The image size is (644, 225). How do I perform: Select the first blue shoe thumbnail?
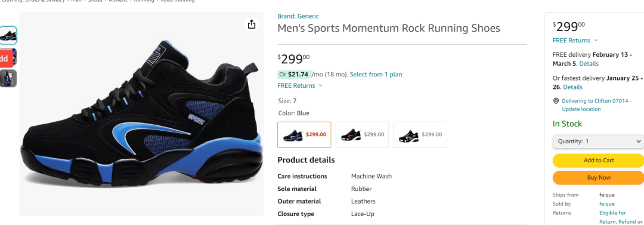8,35
